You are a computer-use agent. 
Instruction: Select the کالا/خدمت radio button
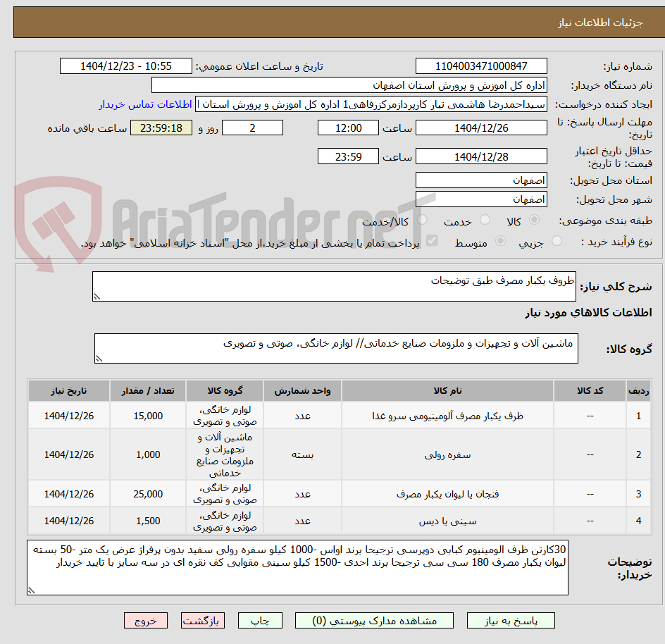click(422, 220)
